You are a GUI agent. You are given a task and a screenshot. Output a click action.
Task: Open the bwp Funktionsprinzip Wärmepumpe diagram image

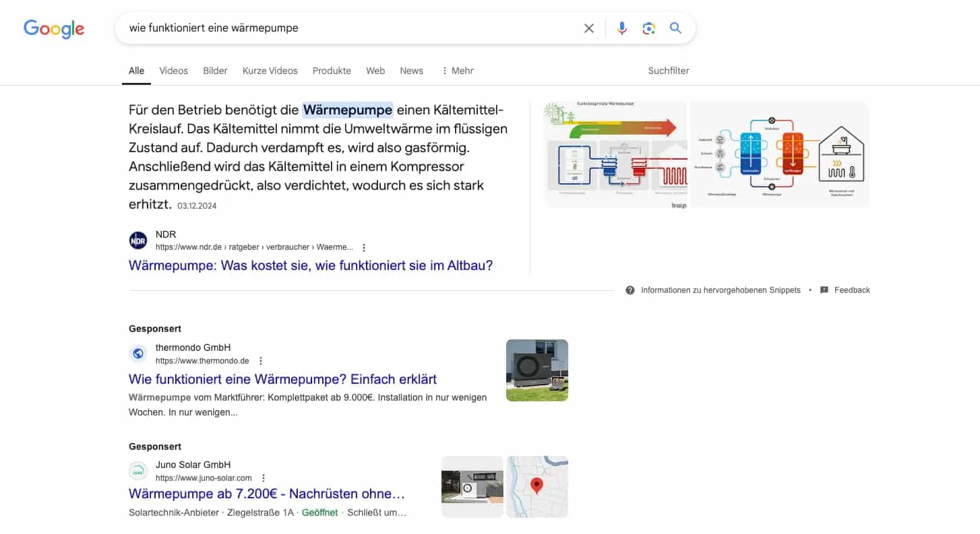pyautogui.click(x=615, y=154)
